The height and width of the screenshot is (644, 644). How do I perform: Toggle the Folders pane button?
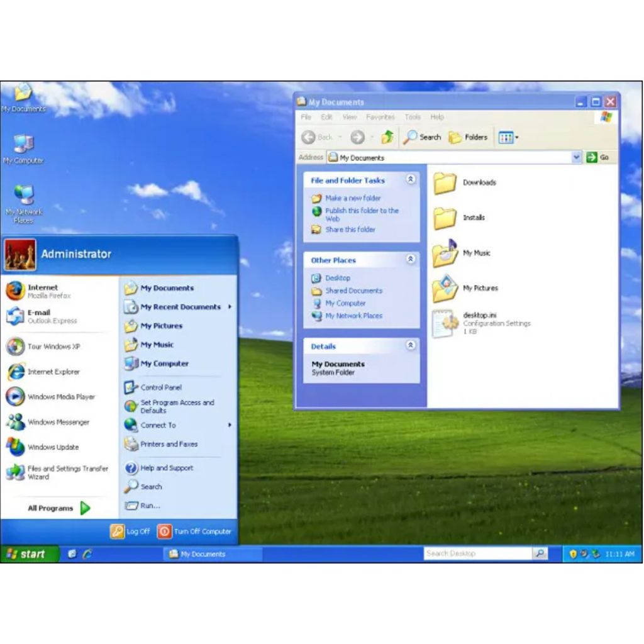click(x=468, y=137)
